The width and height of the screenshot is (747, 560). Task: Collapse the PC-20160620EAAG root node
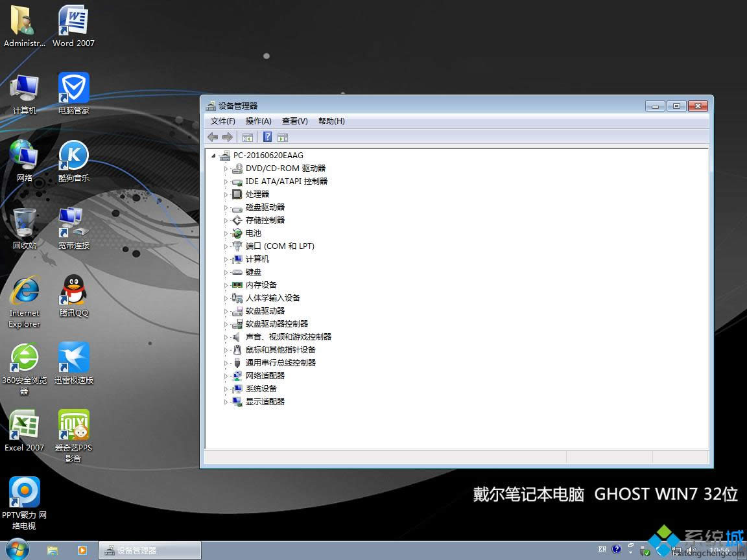coord(214,155)
